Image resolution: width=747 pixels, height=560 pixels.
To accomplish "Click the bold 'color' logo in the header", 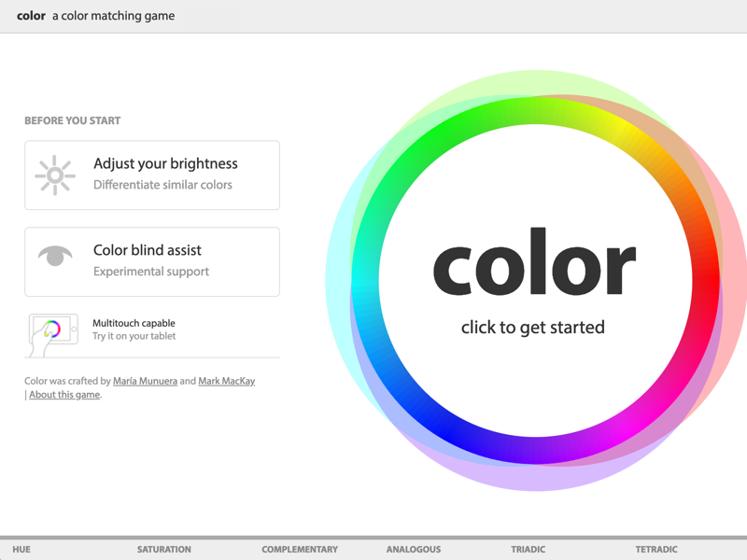I will tap(30, 15).
